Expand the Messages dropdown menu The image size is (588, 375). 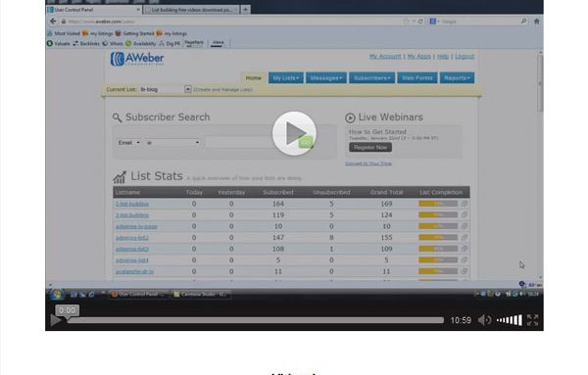pos(326,78)
